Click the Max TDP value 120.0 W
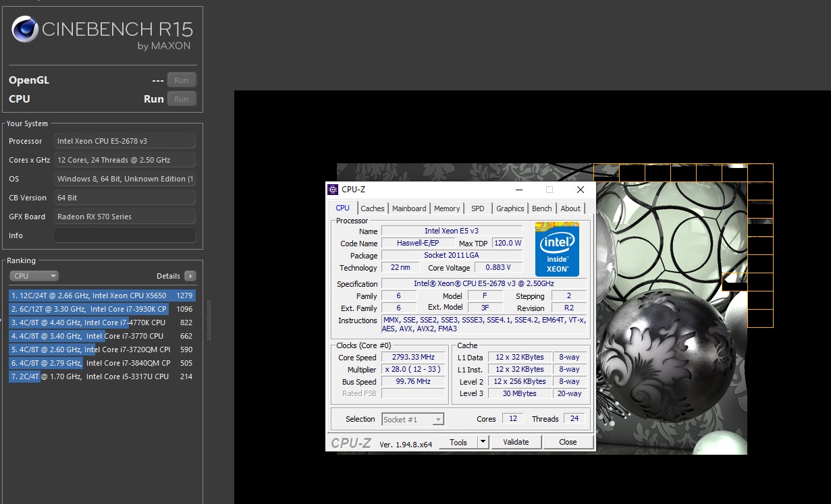The image size is (831, 504). point(507,243)
